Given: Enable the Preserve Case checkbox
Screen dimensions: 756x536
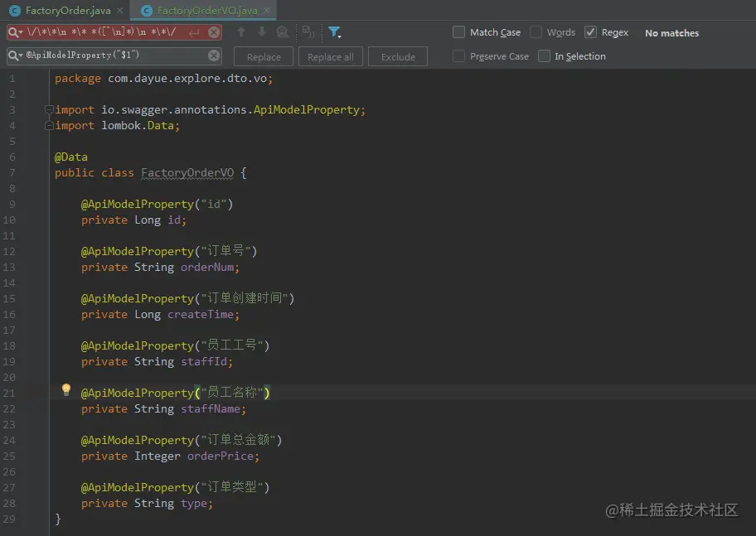Looking at the screenshot, I should 458,56.
